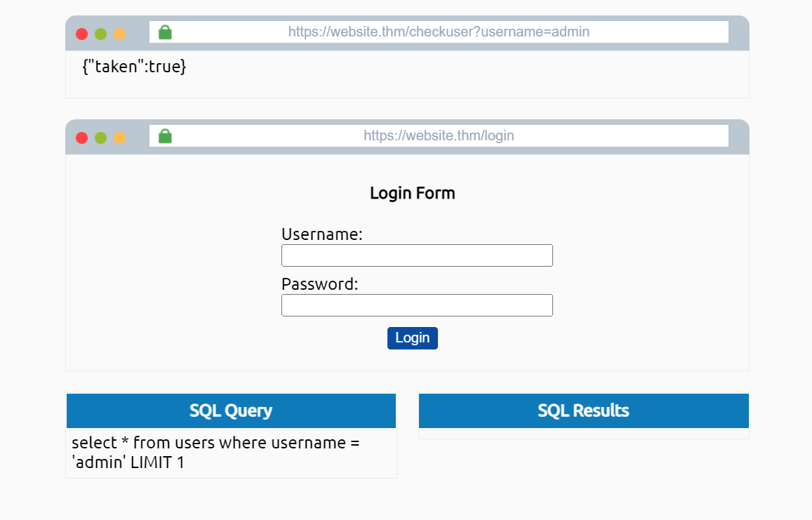Select the SQL Query panel header

pyautogui.click(x=231, y=411)
